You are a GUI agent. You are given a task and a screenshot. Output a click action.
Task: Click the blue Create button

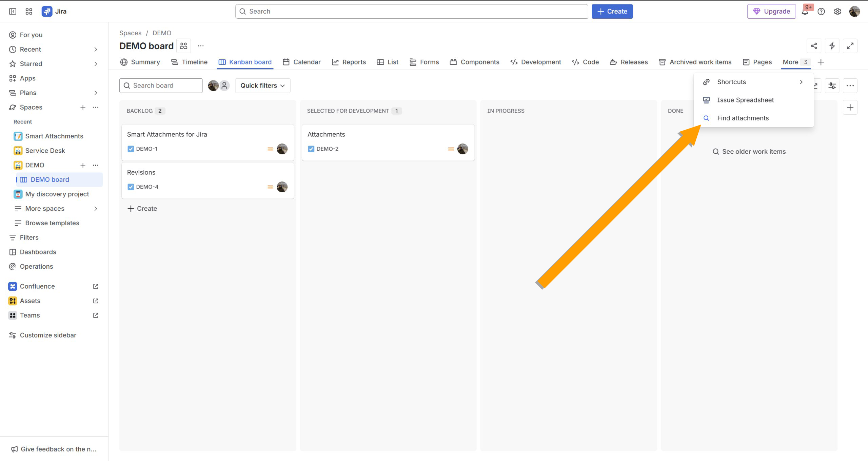coord(612,12)
